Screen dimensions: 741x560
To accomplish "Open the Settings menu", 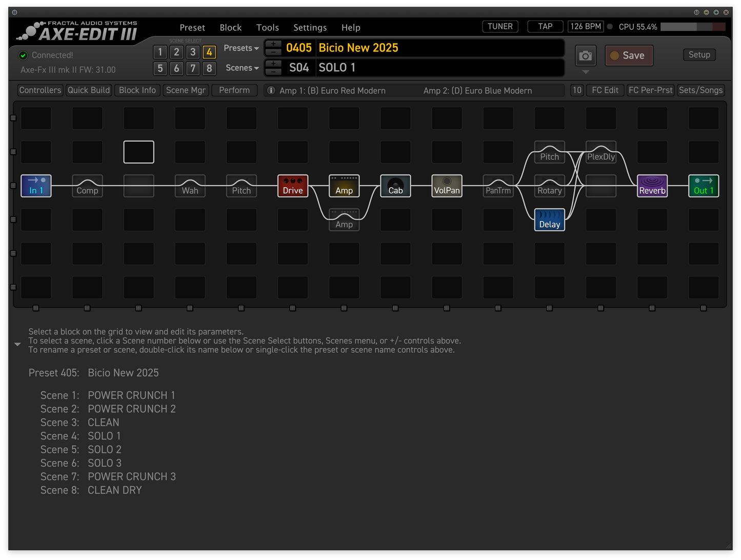I will pyautogui.click(x=310, y=27).
